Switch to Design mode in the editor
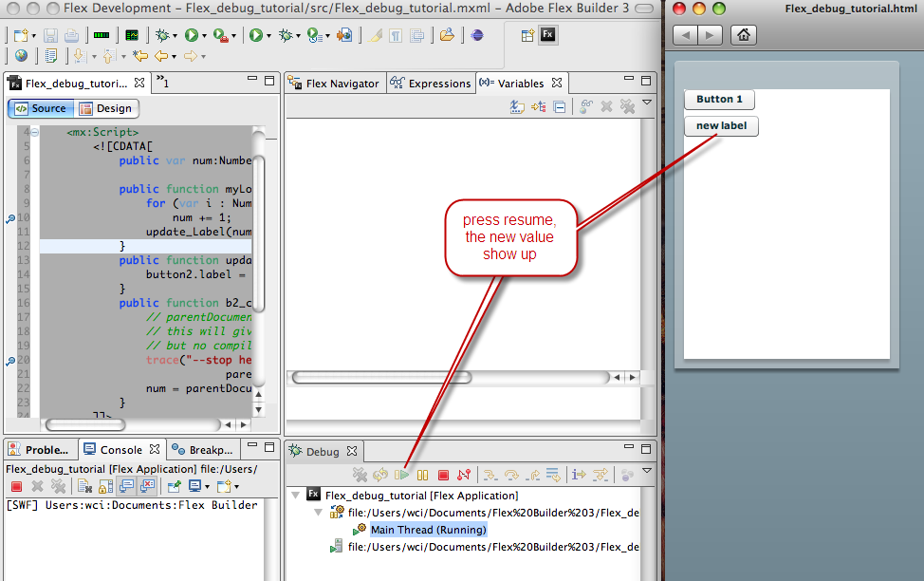Viewport: 924px width, 581px height. (x=107, y=108)
